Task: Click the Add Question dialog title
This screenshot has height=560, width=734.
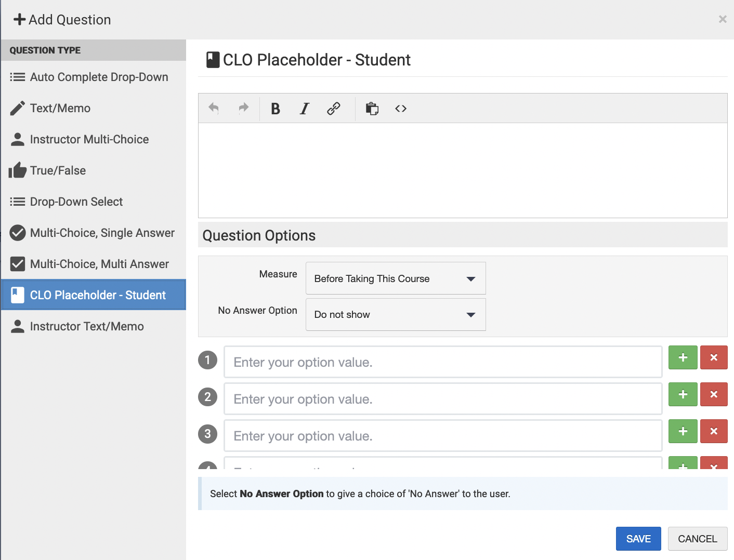Action: tap(70, 20)
